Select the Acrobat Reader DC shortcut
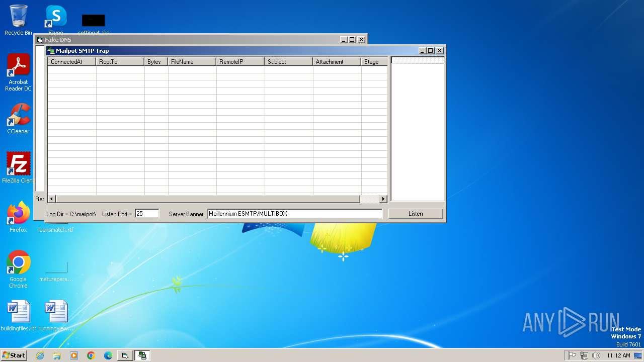 (x=18, y=72)
